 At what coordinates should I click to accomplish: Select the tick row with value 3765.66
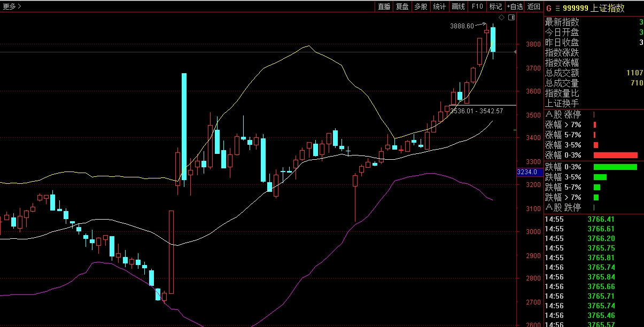[x=594, y=286]
